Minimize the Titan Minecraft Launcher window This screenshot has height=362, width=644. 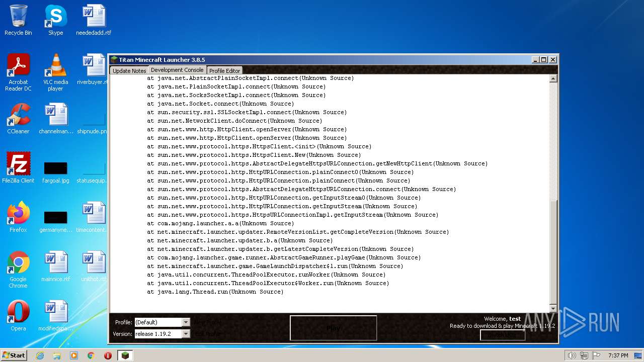[535, 59]
